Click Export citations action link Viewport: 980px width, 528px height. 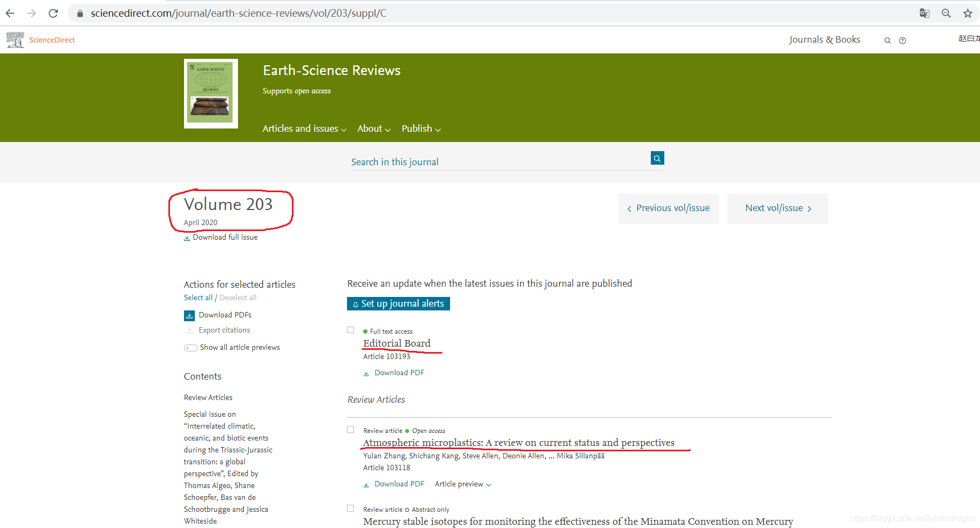[x=224, y=330]
